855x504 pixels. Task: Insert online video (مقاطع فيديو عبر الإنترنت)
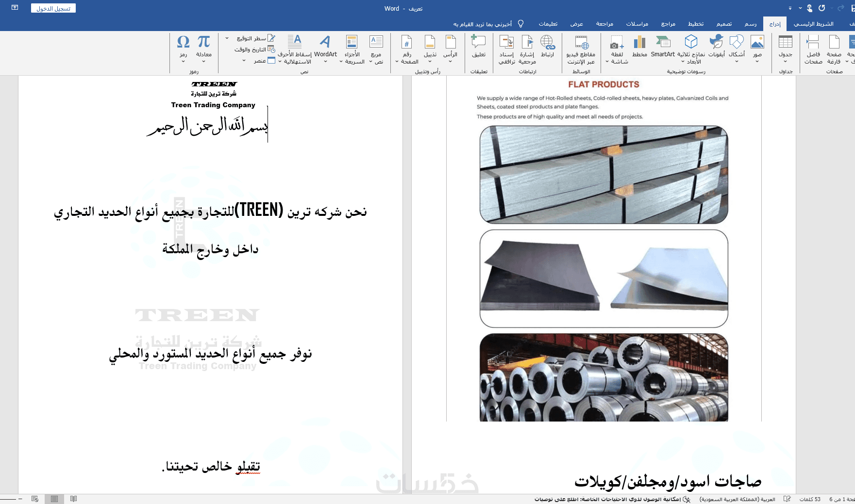[x=581, y=49]
